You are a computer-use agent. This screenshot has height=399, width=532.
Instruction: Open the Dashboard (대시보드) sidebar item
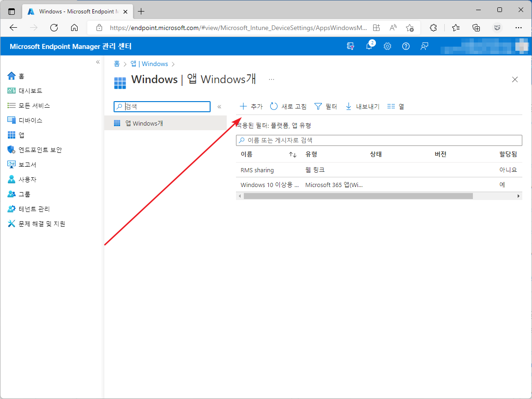point(25,91)
